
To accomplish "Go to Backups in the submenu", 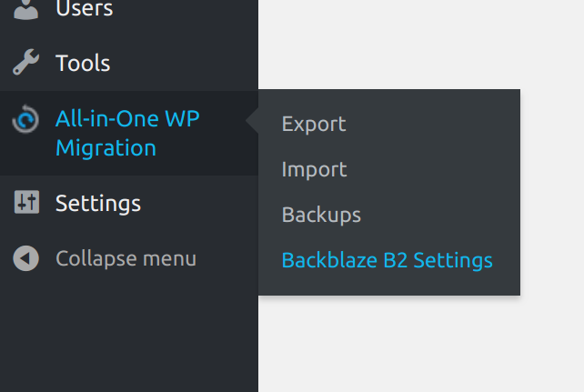I will pyautogui.click(x=321, y=215).
